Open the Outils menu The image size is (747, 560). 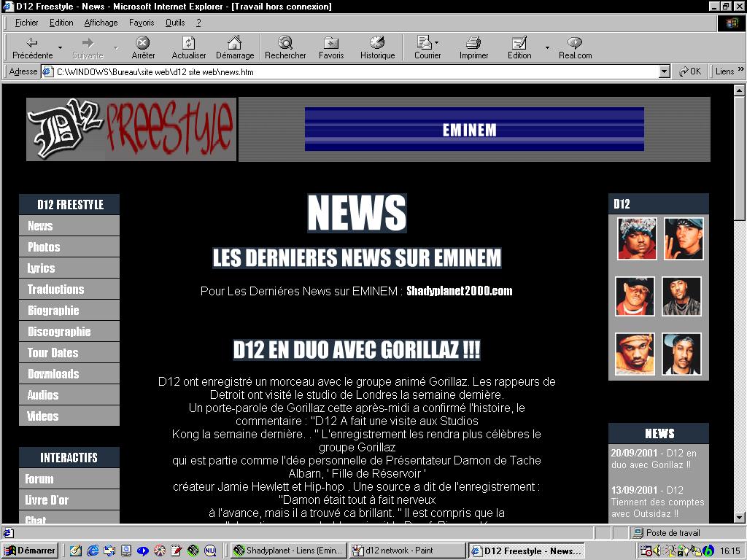click(x=175, y=23)
